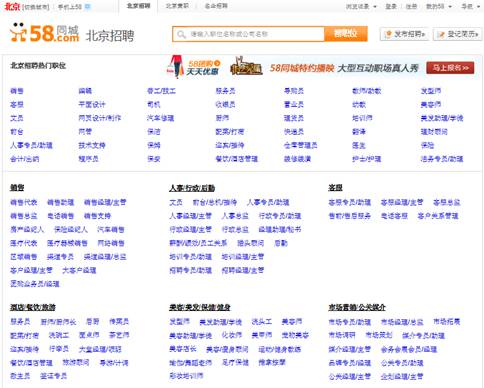Open the 58团购 天天优惠 banner

[x=193, y=67]
